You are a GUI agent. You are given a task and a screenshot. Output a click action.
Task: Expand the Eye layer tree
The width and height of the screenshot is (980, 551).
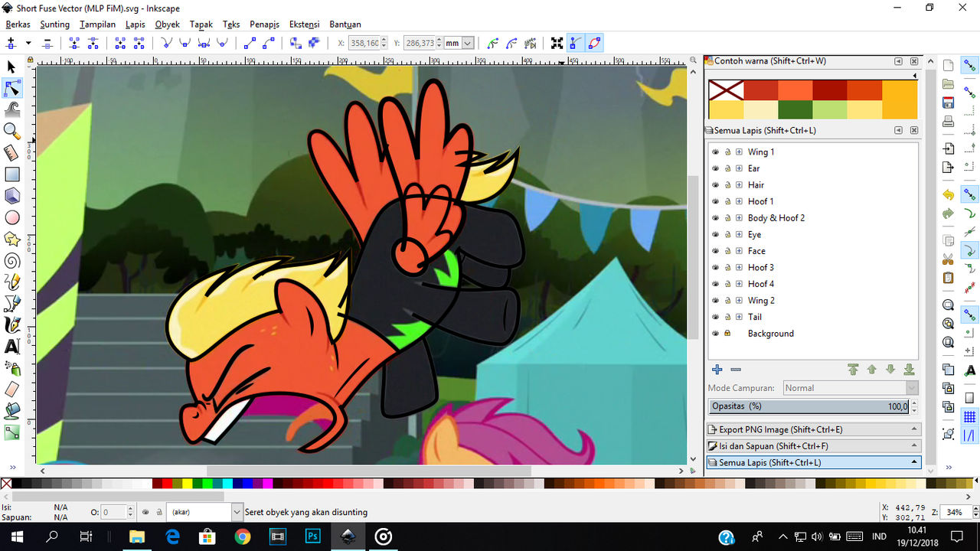point(739,234)
